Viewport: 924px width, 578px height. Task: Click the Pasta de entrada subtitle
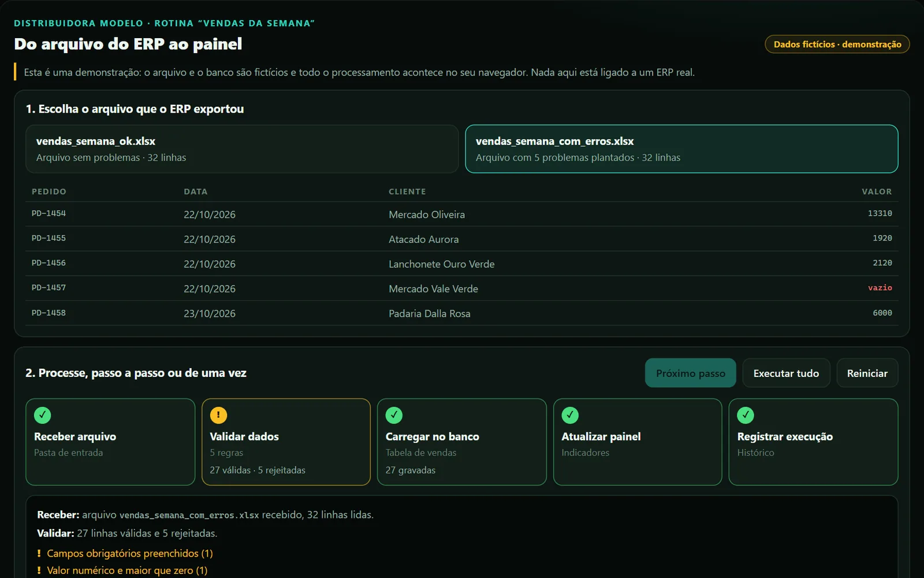68,453
